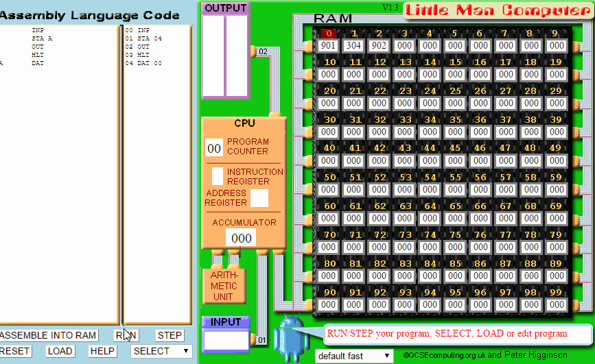
Task: Click the Address Register box
Action: pos(259,198)
